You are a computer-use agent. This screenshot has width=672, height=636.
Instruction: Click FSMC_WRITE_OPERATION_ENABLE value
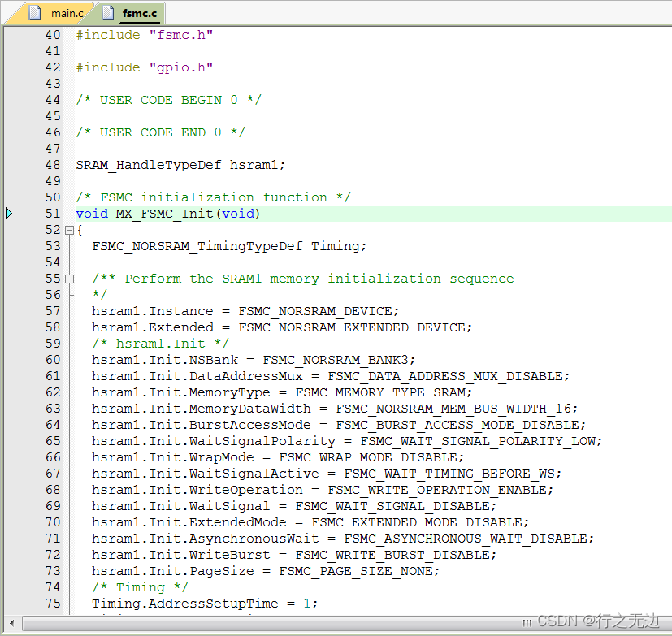pyautogui.click(x=437, y=491)
